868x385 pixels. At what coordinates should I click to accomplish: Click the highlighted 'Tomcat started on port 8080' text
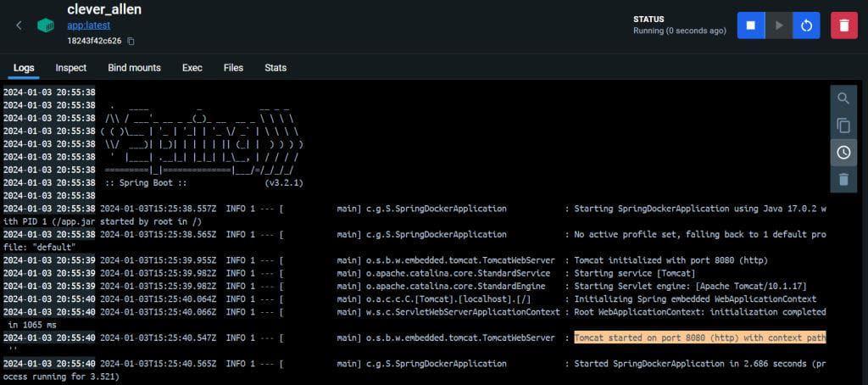click(699, 338)
